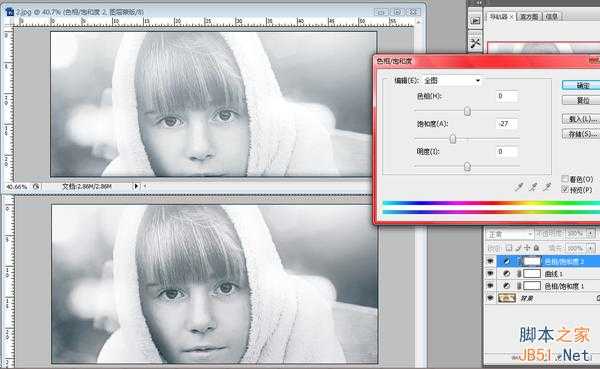Screen dimensions: 600x369
Task: Click the 曲线 1 adjustment layer icon
Action: coord(507,274)
